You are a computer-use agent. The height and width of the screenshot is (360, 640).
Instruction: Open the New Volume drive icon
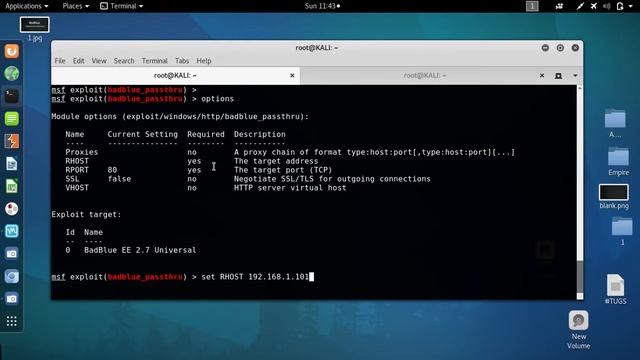click(x=578, y=320)
